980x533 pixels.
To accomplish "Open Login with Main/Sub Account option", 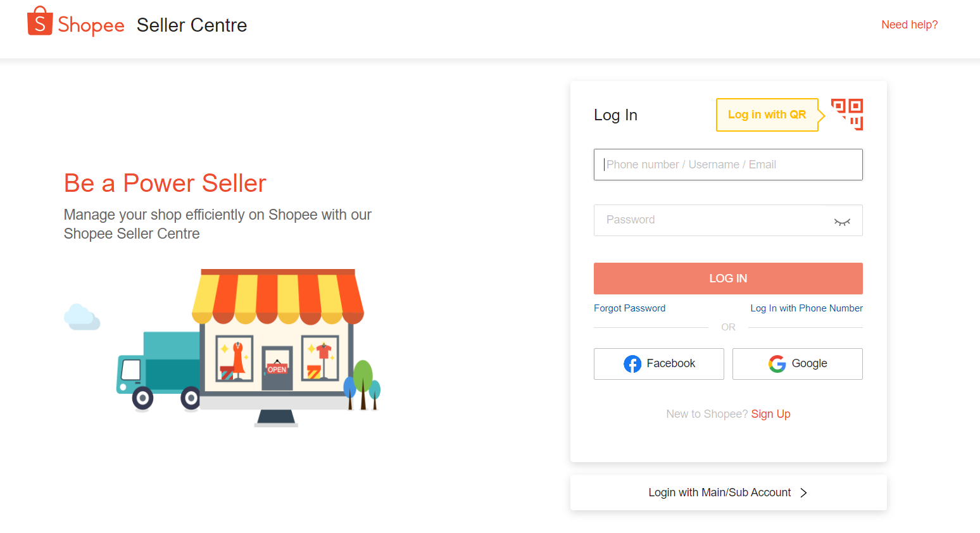I will click(729, 493).
